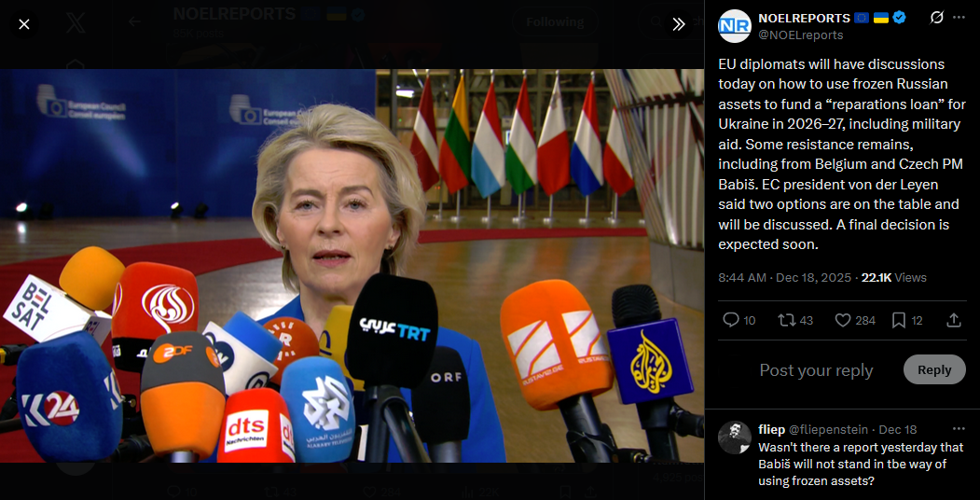Open the 22.1K Views count

click(x=894, y=277)
